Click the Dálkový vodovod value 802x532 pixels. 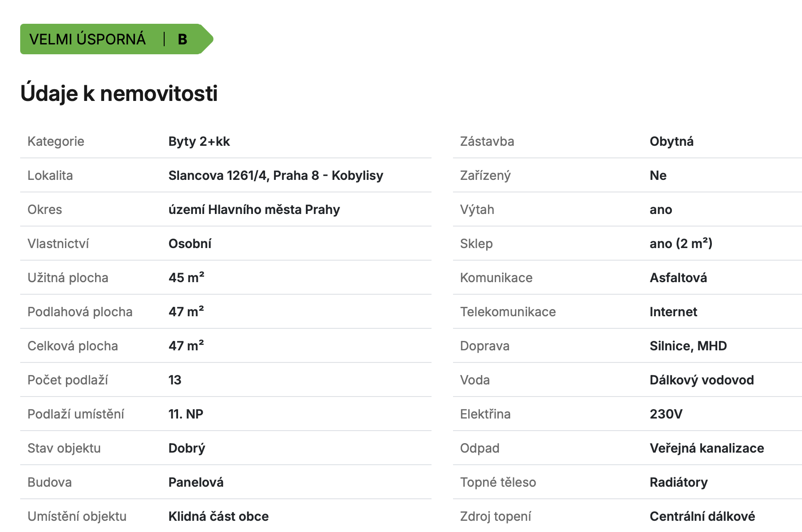[702, 380]
